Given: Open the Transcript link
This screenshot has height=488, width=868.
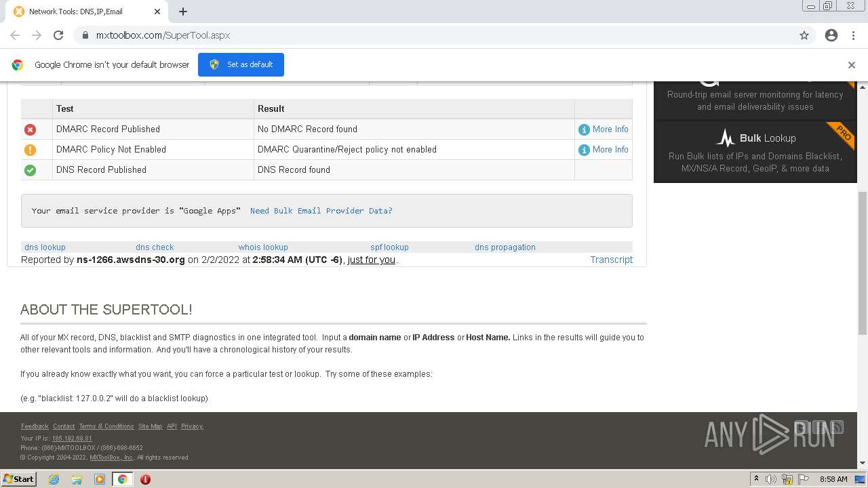Looking at the screenshot, I should click(x=611, y=260).
